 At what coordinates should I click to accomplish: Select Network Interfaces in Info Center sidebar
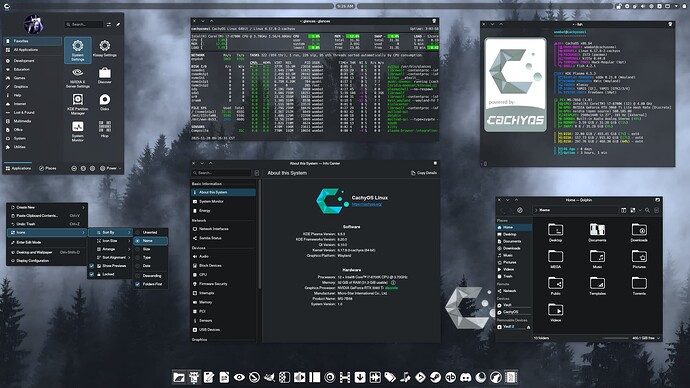pos(224,229)
